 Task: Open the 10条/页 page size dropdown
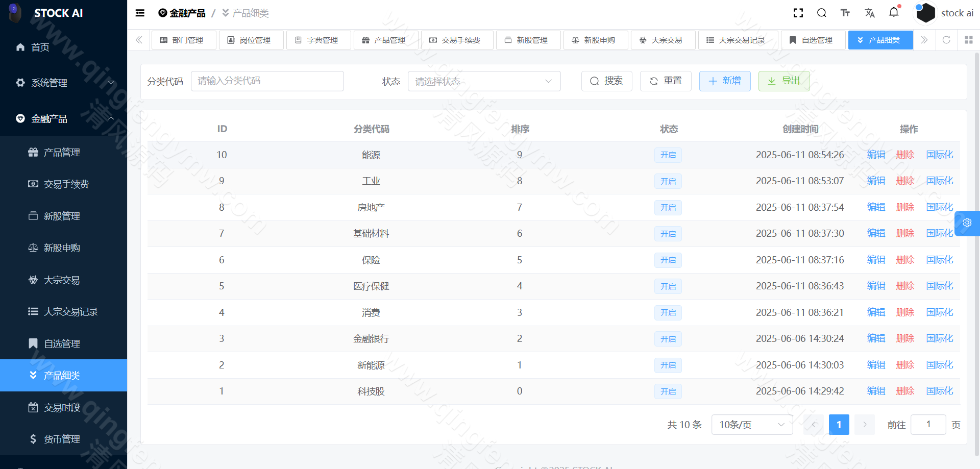point(751,424)
